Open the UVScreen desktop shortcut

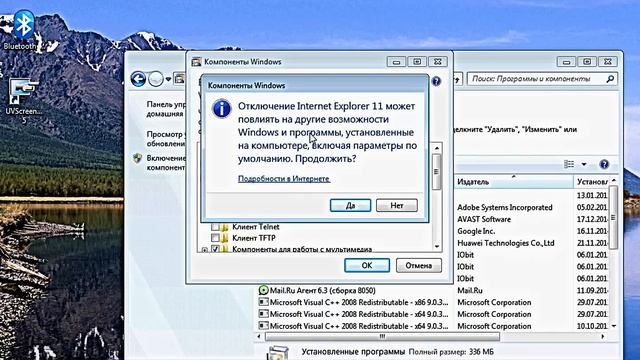pyautogui.click(x=23, y=99)
